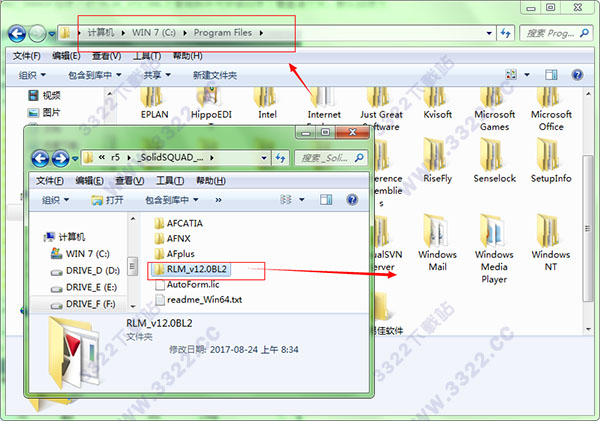Open the Windows Mail folder
Screen dimensions: 600x421
click(x=437, y=243)
